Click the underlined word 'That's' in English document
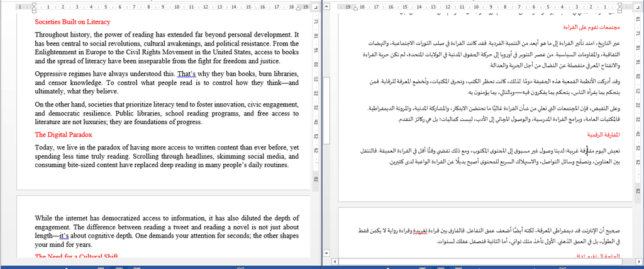 [186, 74]
